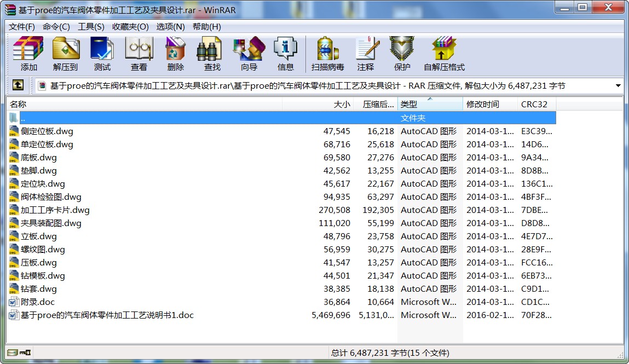Click the disk icon in the status bar
Viewport: 629px width, 364px height.
pyautogui.click(x=13, y=353)
